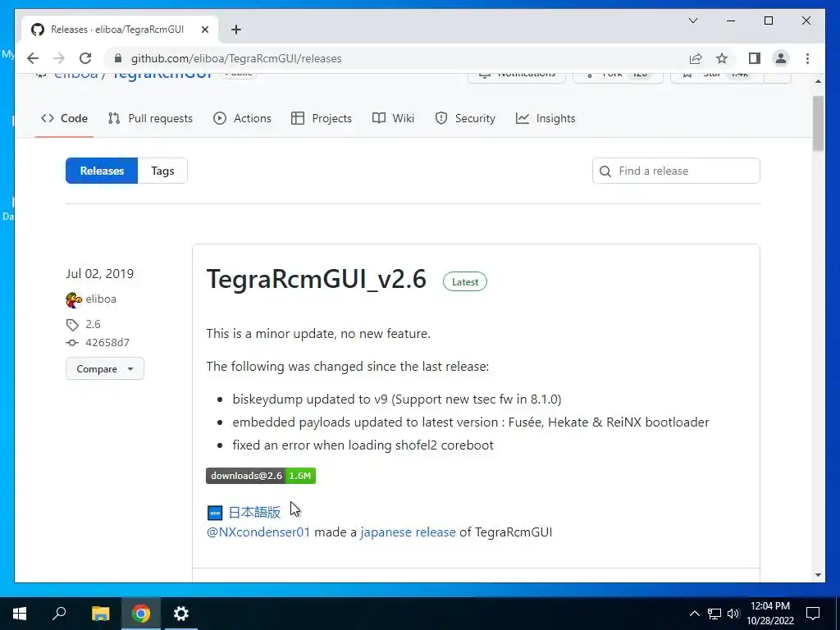Open the 2.6 tag link

[x=93, y=324]
